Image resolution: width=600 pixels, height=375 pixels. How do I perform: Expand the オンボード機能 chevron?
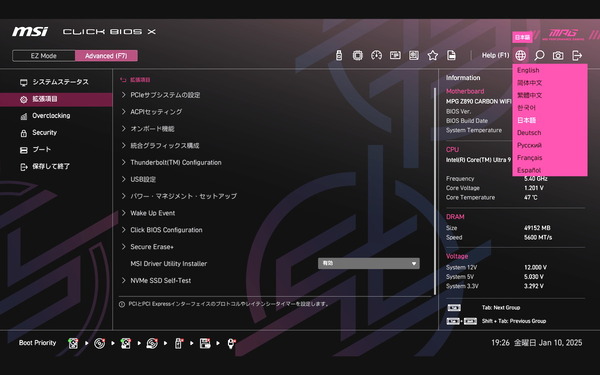click(x=124, y=128)
